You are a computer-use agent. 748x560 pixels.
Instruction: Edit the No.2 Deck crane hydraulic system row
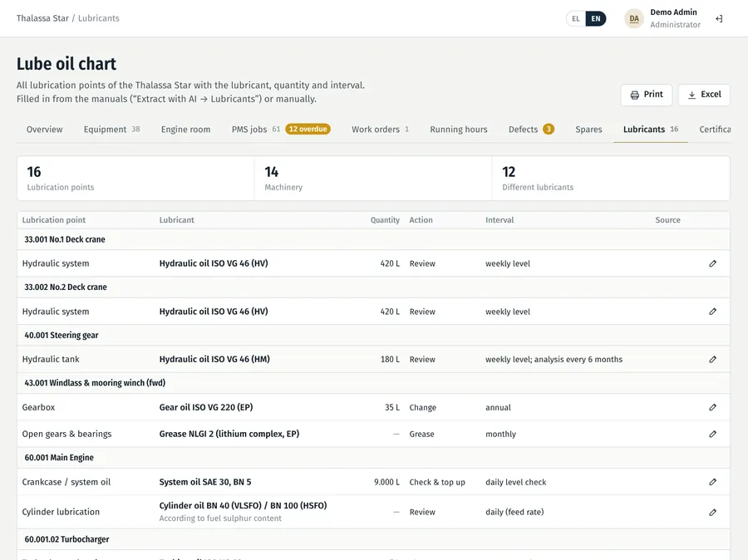[x=713, y=312]
